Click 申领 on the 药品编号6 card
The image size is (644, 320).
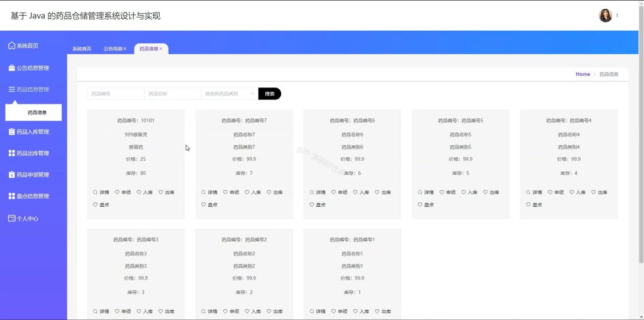[339, 192]
